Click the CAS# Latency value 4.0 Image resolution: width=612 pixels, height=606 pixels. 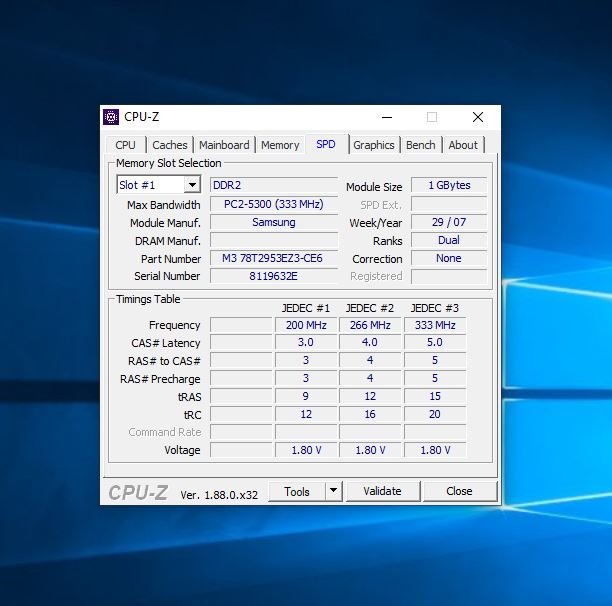pos(370,342)
